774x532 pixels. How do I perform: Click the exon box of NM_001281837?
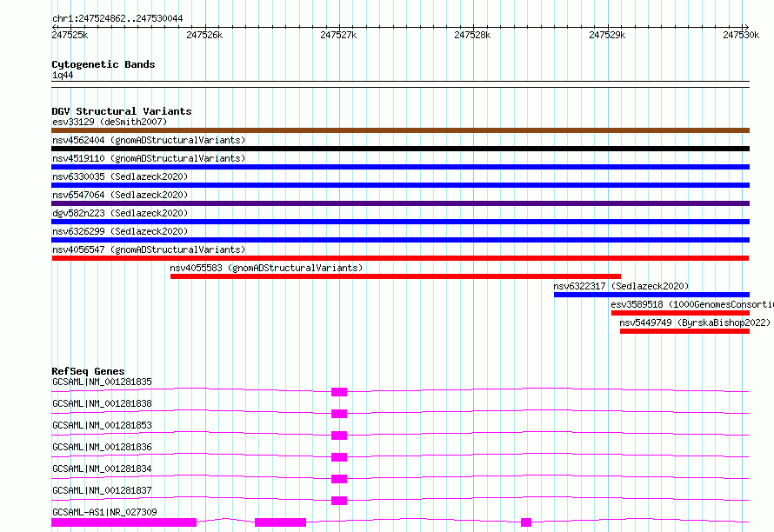339,501
